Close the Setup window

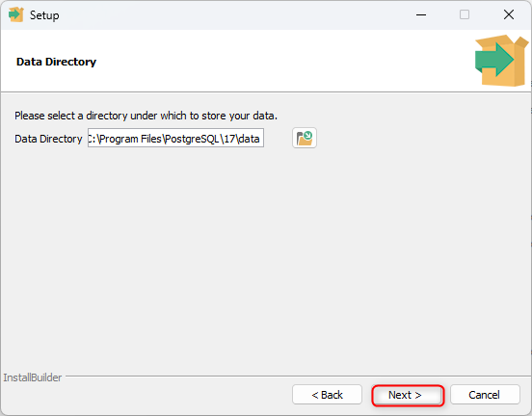coord(509,14)
